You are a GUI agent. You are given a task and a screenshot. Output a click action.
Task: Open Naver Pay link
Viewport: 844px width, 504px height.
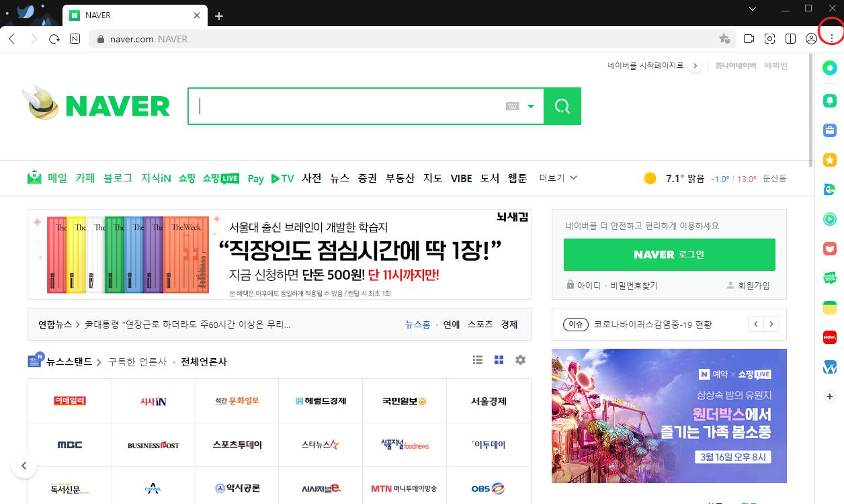click(x=255, y=178)
